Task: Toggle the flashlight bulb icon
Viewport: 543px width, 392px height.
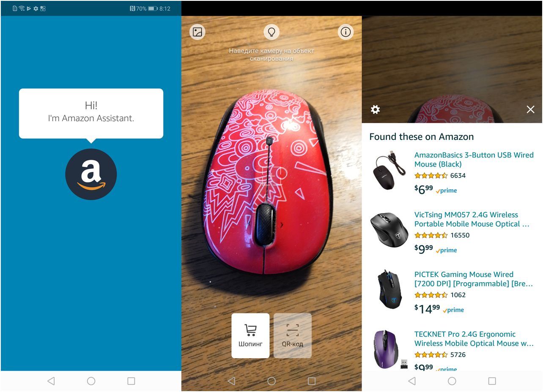Action: coord(271,32)
